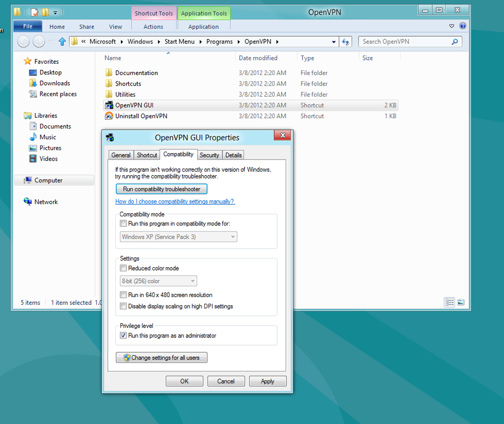Screen dimensions: 504x424
Task: Select the Utilities folder icon
Action: 109,95
